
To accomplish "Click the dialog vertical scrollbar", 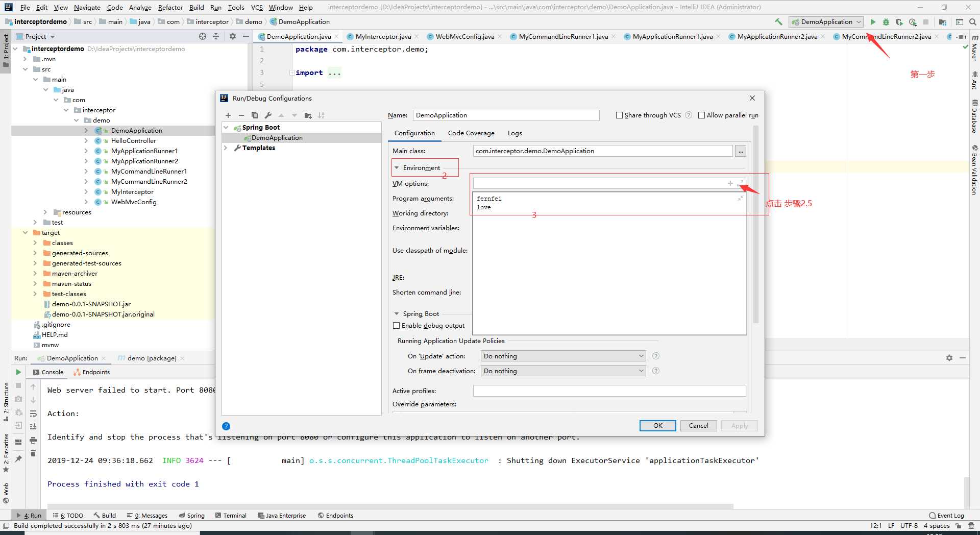I will point(755,225).
